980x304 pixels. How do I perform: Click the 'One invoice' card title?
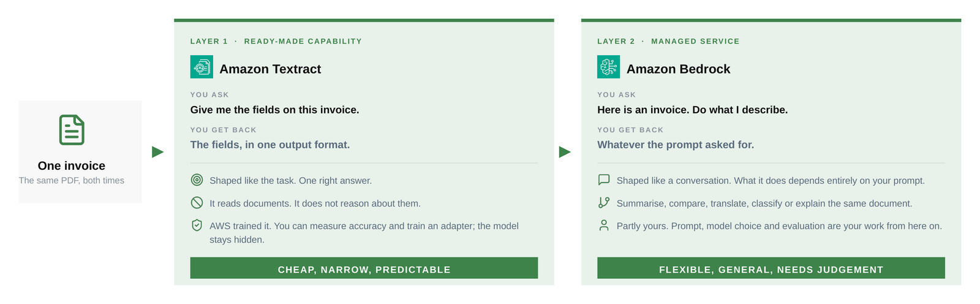72,165
